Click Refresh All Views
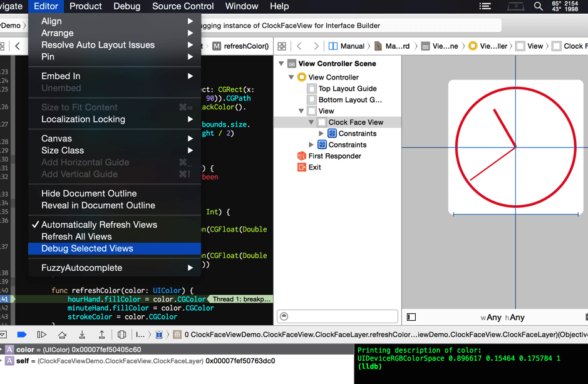The width and height of the screenshot is (588, 384). pyautogui.click(x=76, y=236)
